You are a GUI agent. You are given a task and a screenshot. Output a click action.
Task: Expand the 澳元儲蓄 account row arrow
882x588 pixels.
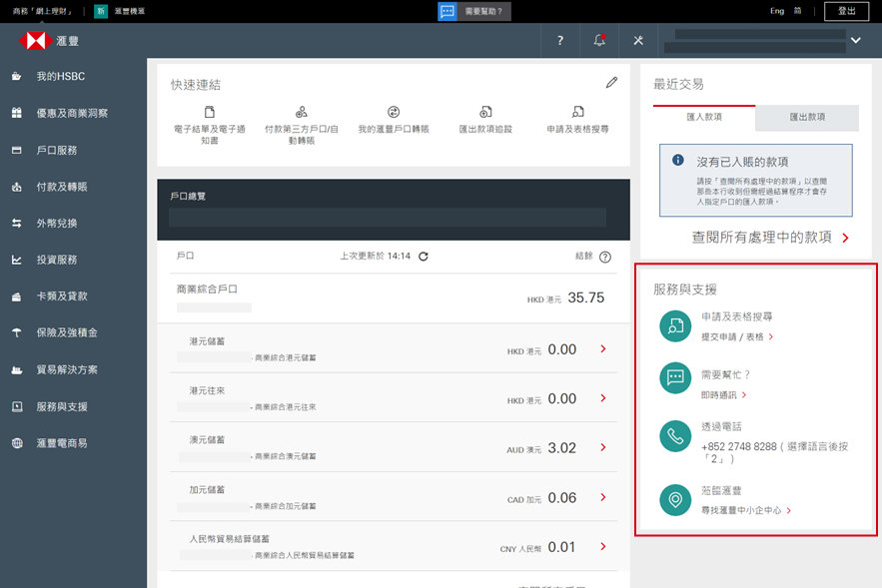point(602,448)
